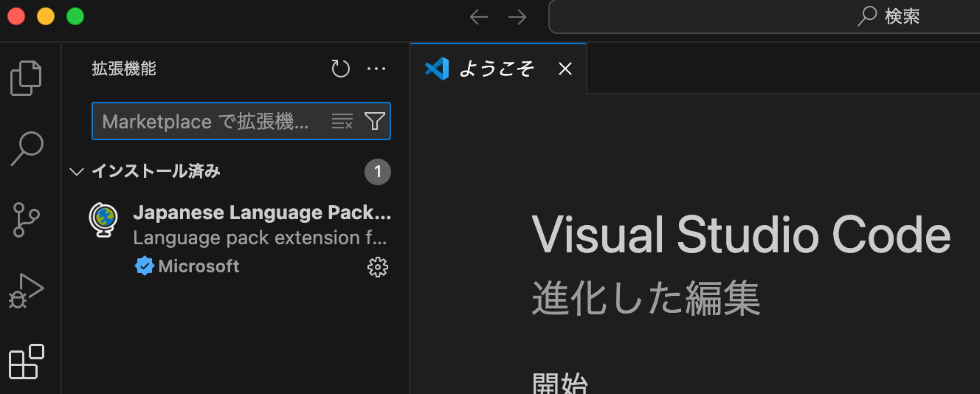This screenshot has width=980, height=394.
Task: Minimize the window with yellow button
Action: 46,16
